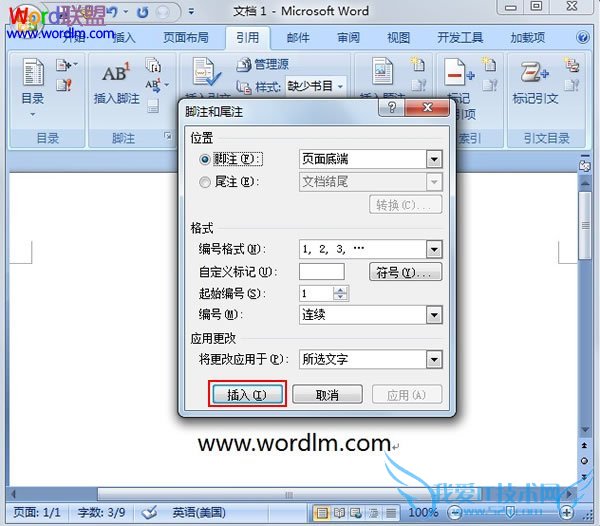Click the Next Footnote icon
Image resolution: width=600 pixels, height=526 pixels.
156,85
